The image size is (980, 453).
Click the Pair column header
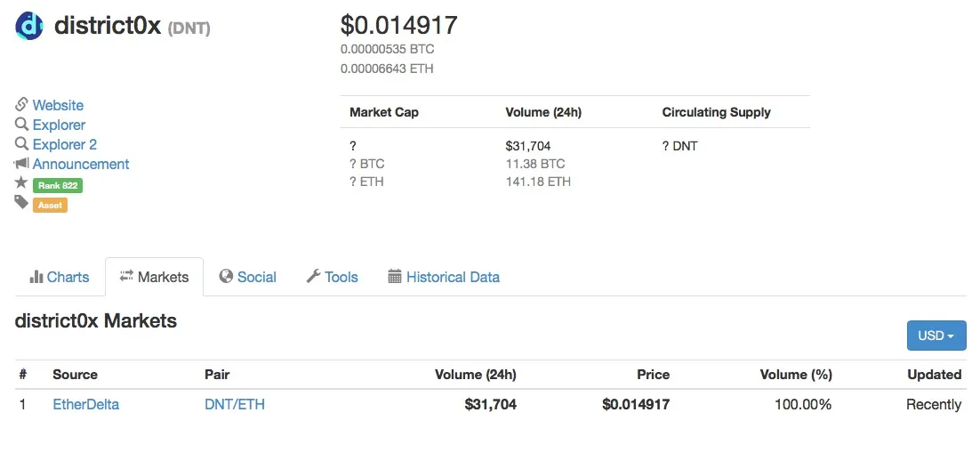[x=217, y=374]
